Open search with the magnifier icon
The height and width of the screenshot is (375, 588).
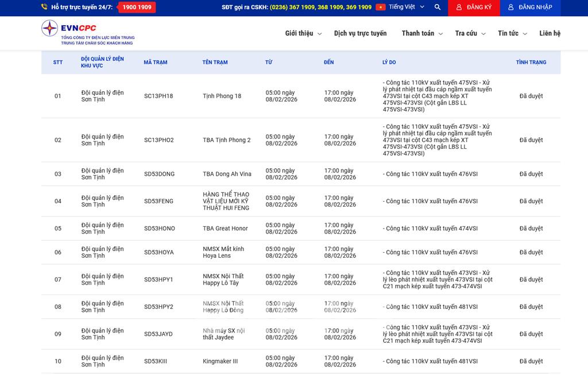click(438, 7)
